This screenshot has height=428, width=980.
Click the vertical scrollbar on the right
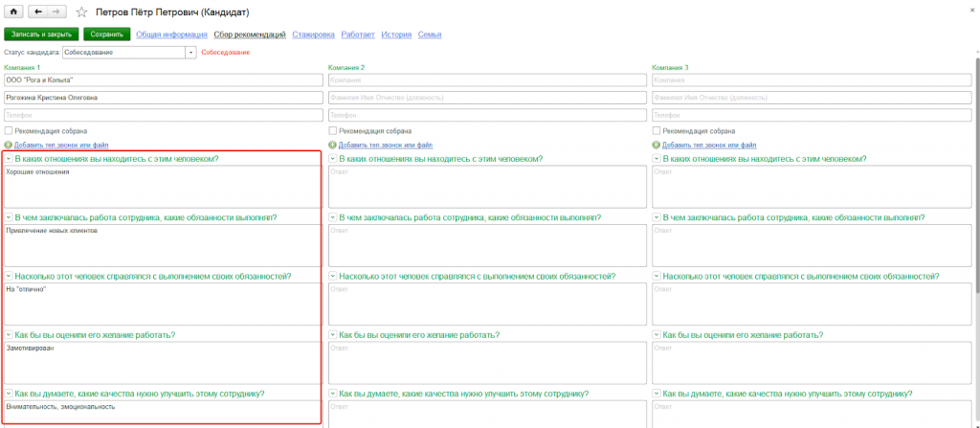976,175
